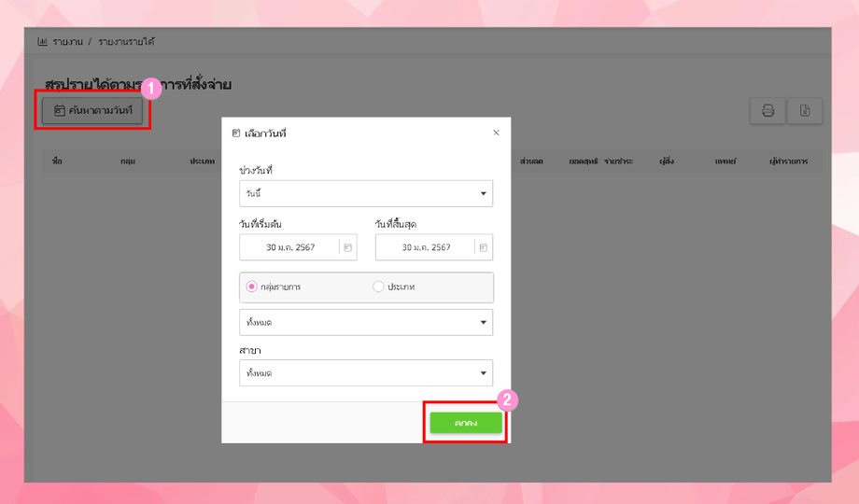859x504 pixels.
Task: Open the รายงาน breadcrumb link
Action: click(x=67, y=42)
